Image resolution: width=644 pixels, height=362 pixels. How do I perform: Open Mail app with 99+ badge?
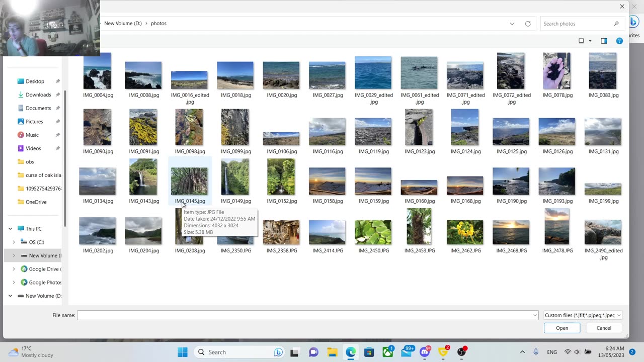pos(407,352)
